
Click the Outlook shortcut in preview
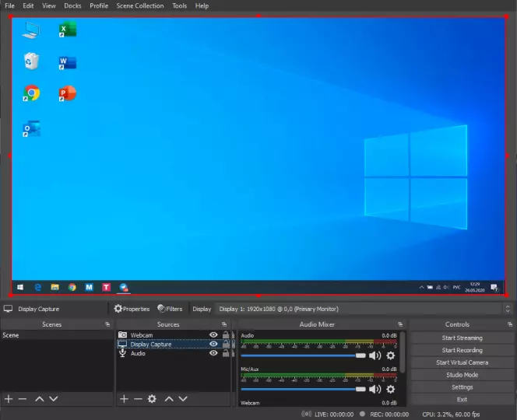[x=31, y=128]
